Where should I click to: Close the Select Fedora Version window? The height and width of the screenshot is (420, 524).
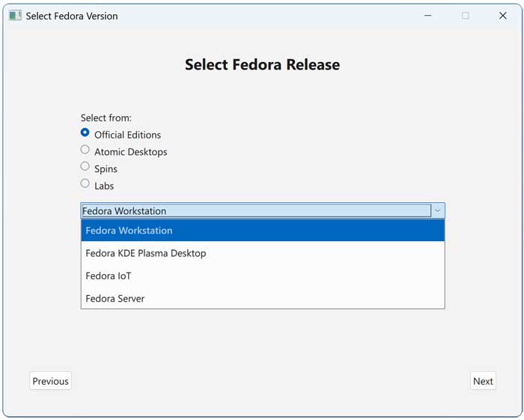(x=502, y=16)
